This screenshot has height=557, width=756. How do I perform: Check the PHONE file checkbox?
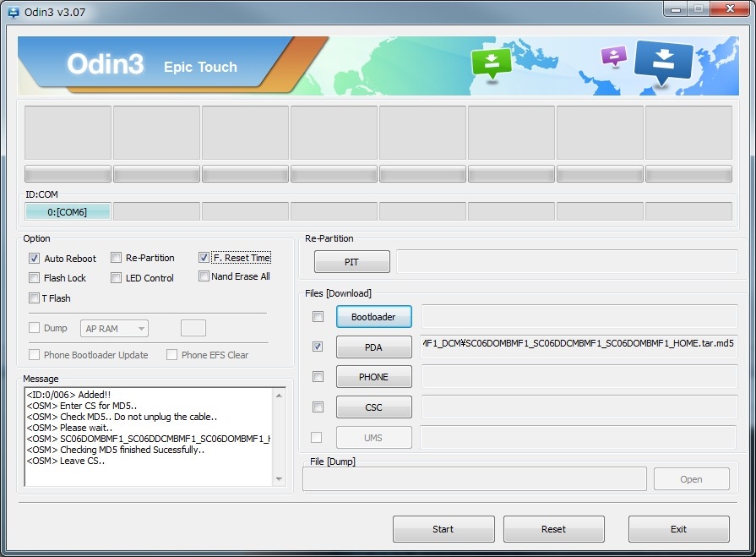318,377
